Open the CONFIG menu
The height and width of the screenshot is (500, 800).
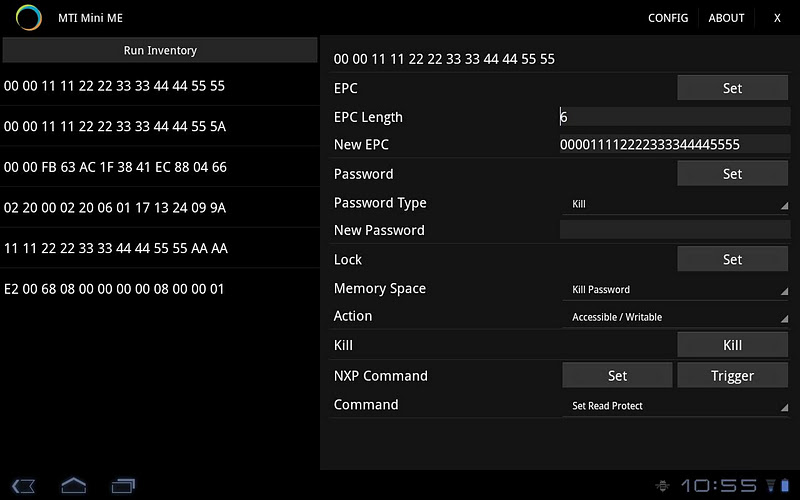[x=668, y=18]
